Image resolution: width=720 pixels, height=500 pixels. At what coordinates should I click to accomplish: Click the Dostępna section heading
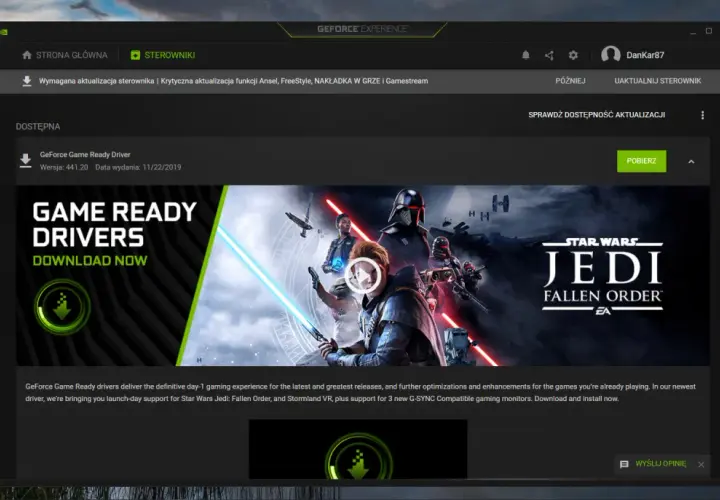point(38,127)
